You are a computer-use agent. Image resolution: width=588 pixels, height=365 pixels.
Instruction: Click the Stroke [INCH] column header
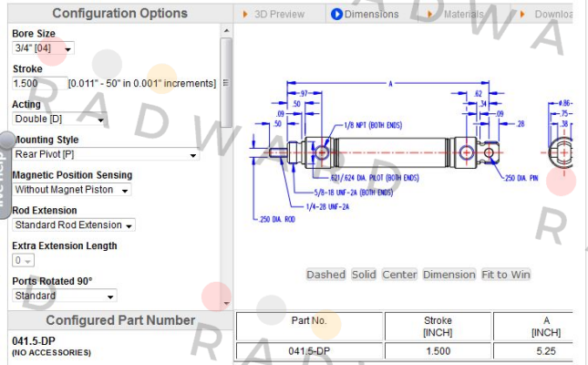[x=438, y=326]
